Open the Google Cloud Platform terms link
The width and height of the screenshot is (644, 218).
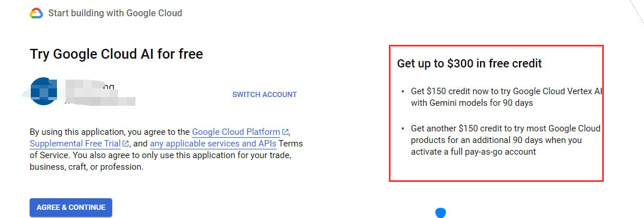coord(236,132)
